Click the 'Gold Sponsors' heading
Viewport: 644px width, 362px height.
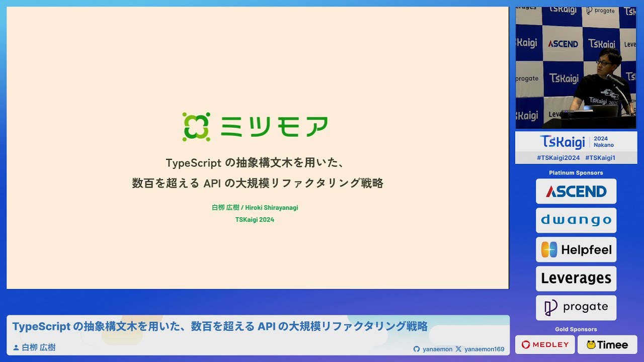576,329
